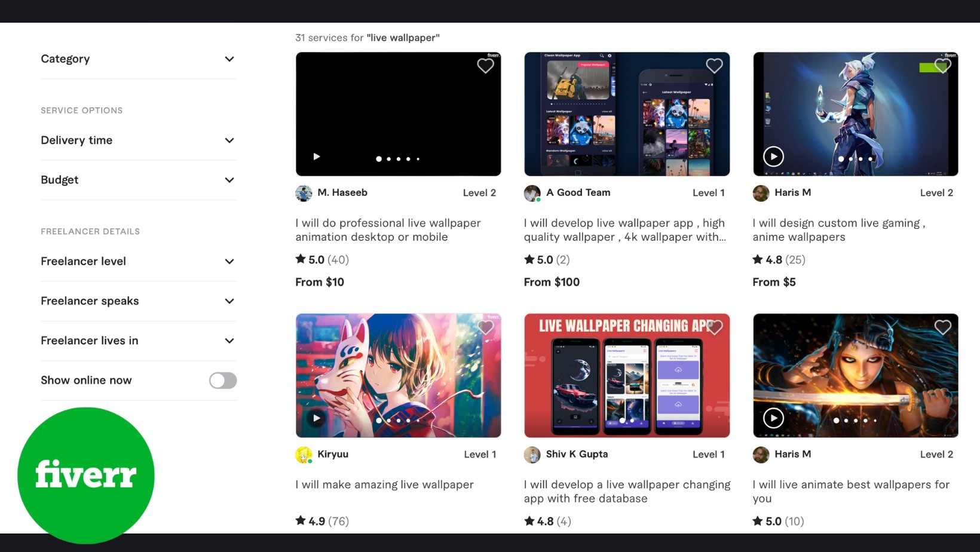Image resolution: width=980 pixels, height=552 pixels.
Task: Expand the Category filter
Action: pos(138,59)
